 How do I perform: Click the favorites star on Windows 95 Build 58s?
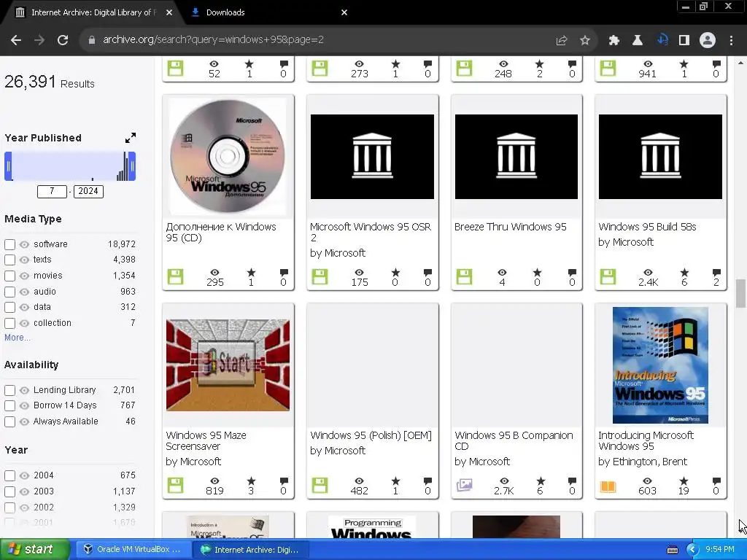pyautogui.click(x=684, y=273)
